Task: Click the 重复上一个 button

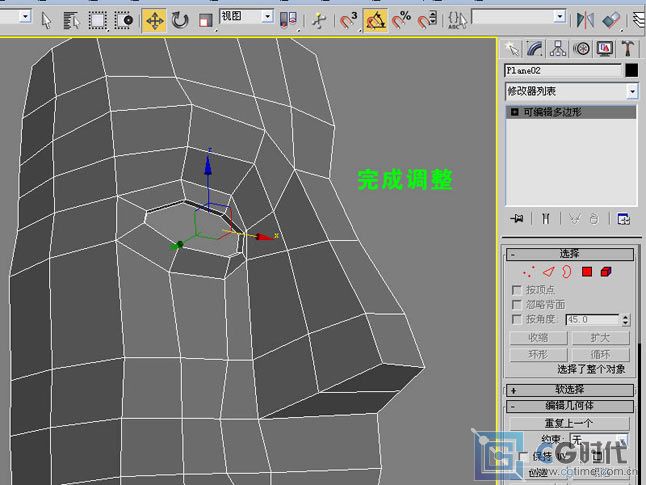Action: 569,423
